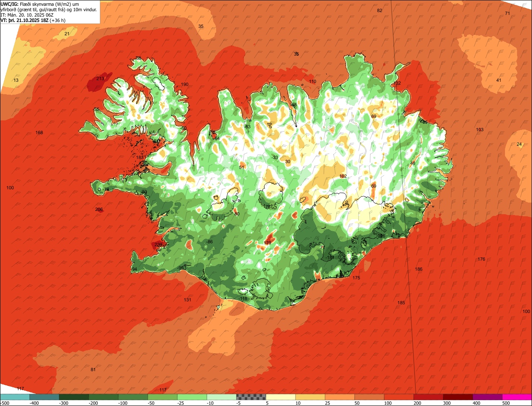Click the value 132 on the northeast coast
Viewport: 532px width, 406px height.
pyautogui.click(x=397, y=83)
